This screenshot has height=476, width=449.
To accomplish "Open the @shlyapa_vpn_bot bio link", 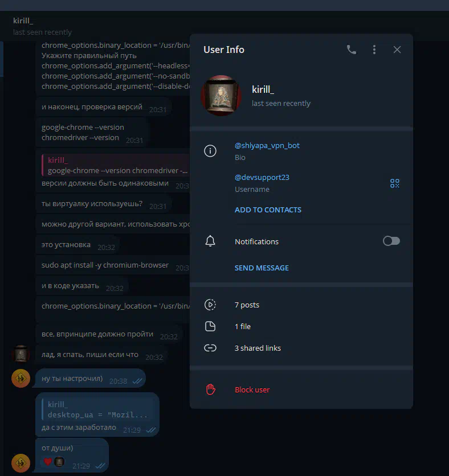I will tap(267, 145).
